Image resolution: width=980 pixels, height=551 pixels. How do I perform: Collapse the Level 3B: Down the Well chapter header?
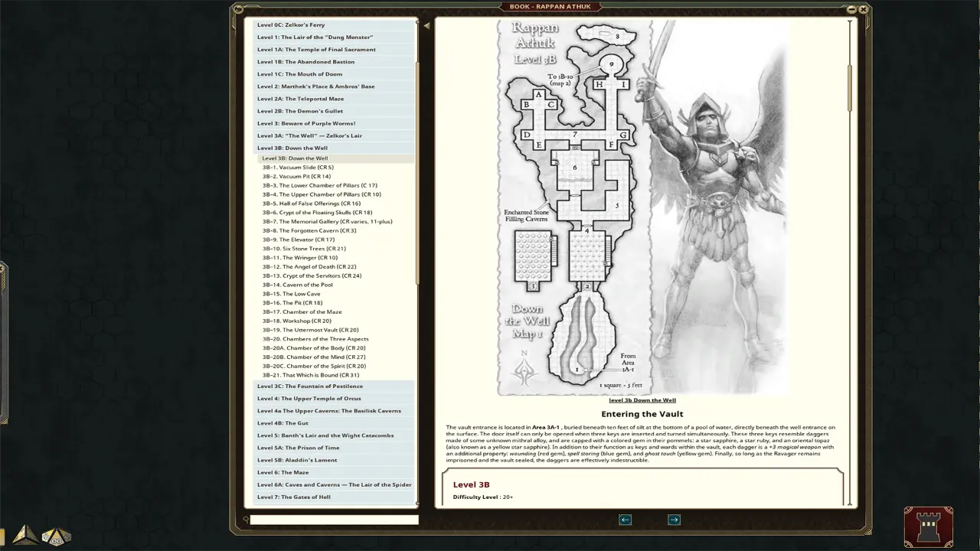[334, 148]
